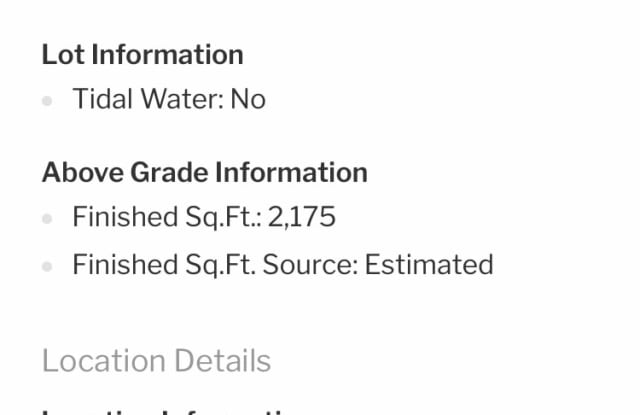640x415 pixels.
Task: Click 'Finished' in the 2,175 line
Action: point(125,217)
